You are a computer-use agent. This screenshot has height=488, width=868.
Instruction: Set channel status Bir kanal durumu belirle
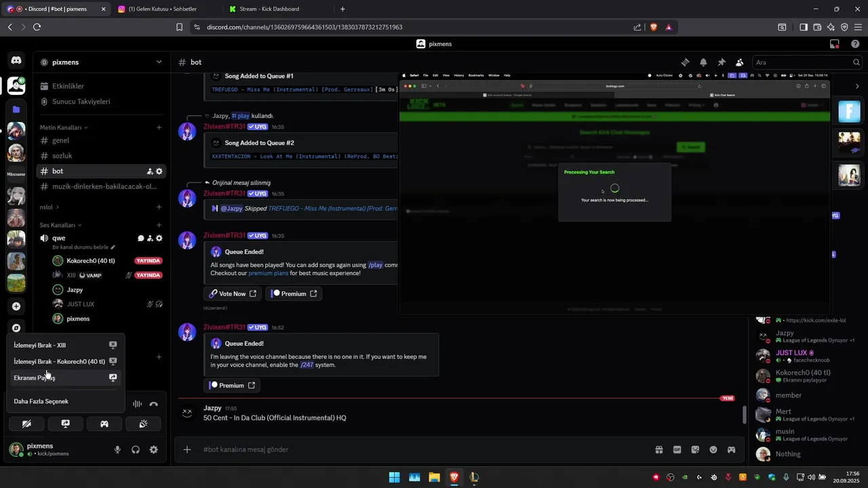[84, 247]
